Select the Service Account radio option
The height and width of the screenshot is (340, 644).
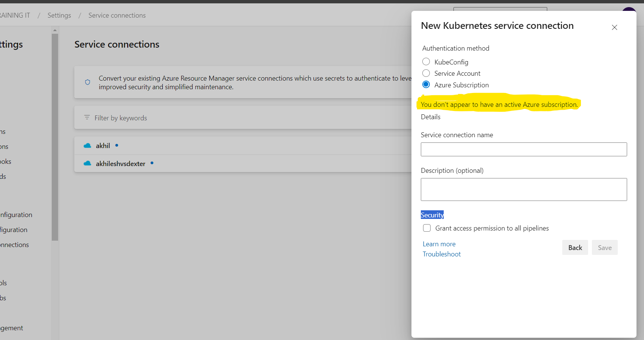pos(426,73)
